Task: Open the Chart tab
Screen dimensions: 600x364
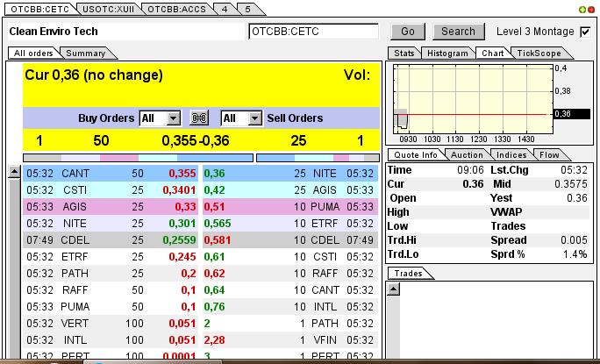Action: [x=492, y=54]
